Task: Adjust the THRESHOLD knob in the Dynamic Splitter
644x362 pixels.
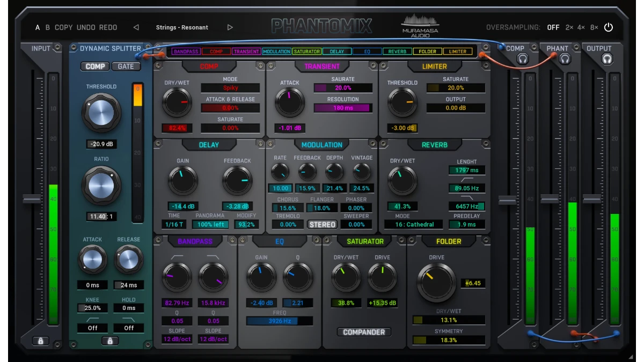Action: (101, 113)
